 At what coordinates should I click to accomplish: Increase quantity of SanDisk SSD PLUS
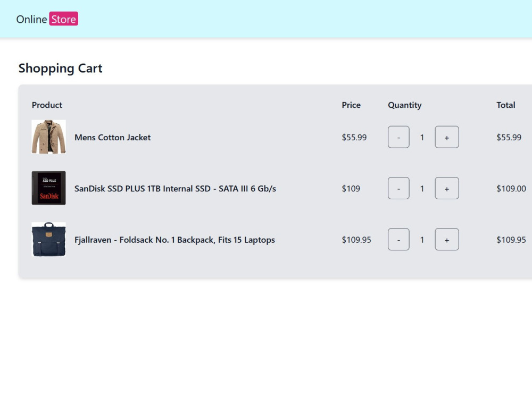(x=447, y=188)
